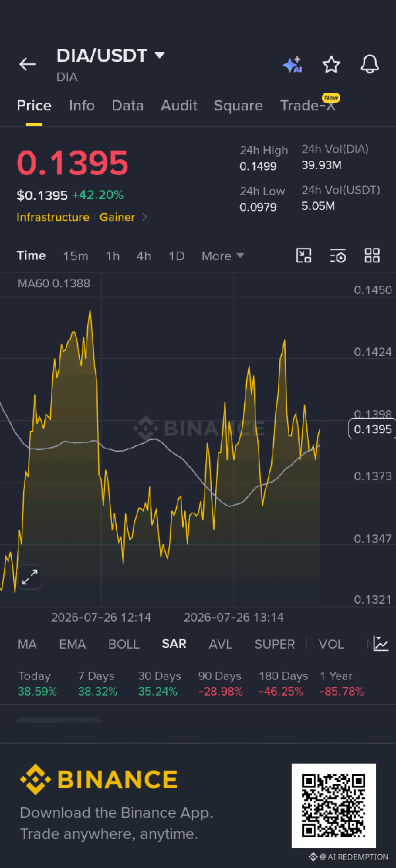Screen dimensions: 396x868
Task: Tap the 0.1395 current price label on axis
Action: tap(372, 429)
